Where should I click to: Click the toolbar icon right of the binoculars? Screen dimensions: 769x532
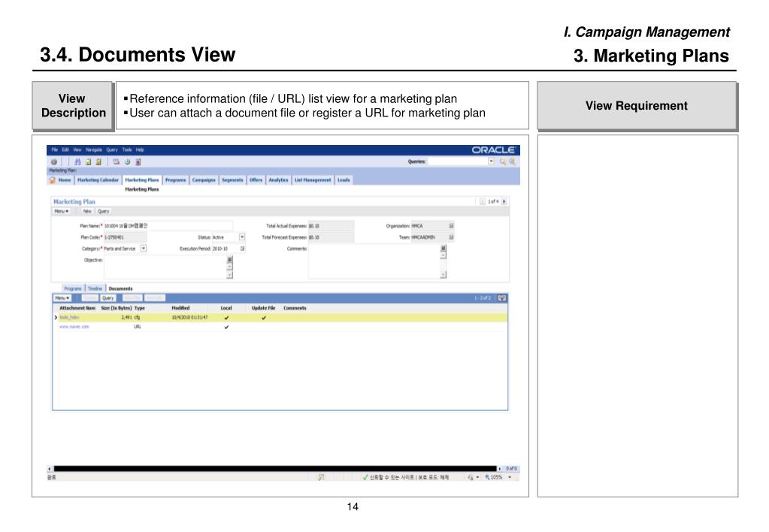click(88, 162)
